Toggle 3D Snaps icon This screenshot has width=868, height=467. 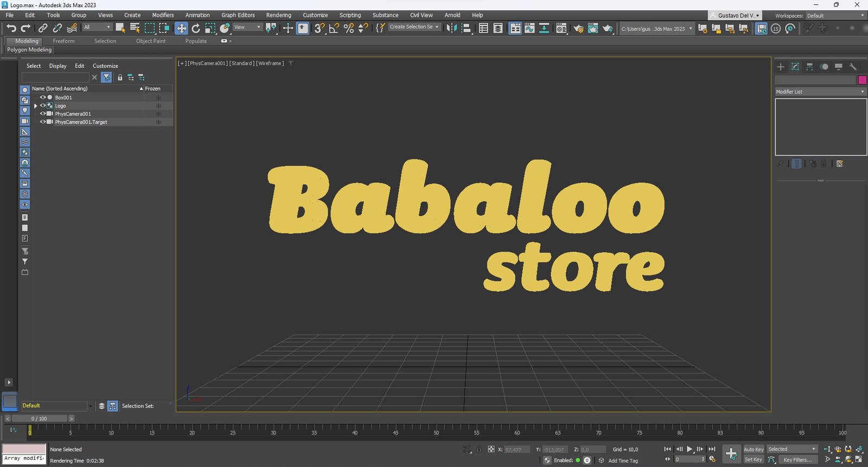(320, 28)
